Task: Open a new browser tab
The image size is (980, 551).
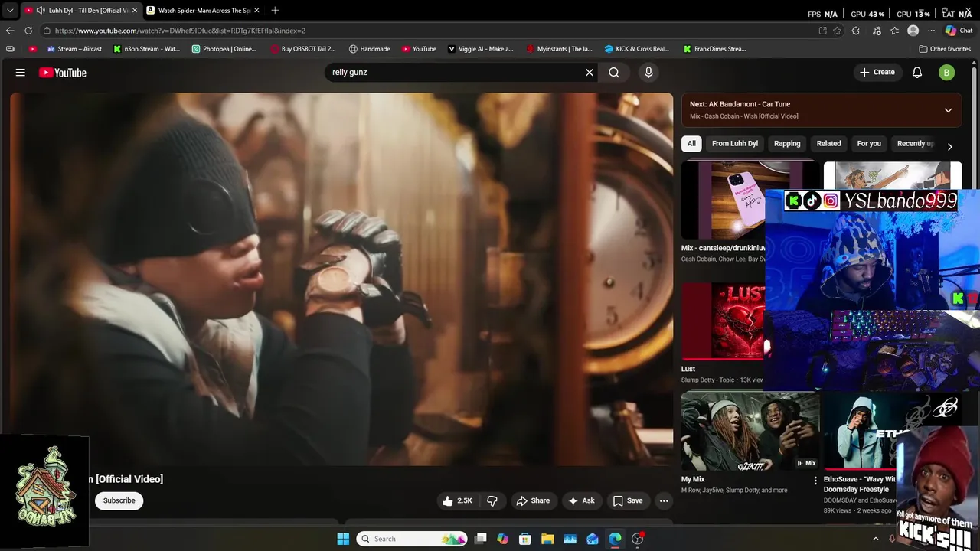Action: 275,10
